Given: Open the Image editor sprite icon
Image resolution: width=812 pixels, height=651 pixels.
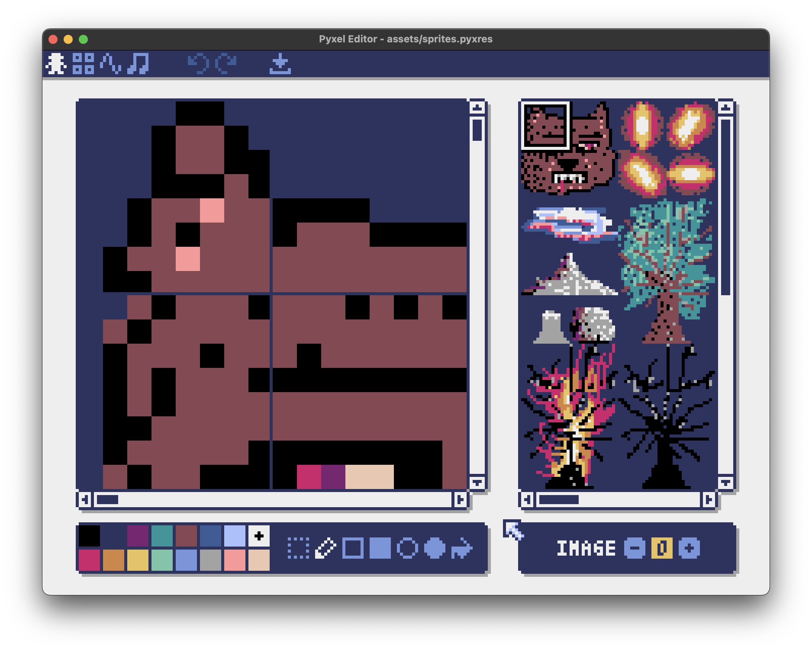Looking at the screenshot, I should tap(56, 63).
